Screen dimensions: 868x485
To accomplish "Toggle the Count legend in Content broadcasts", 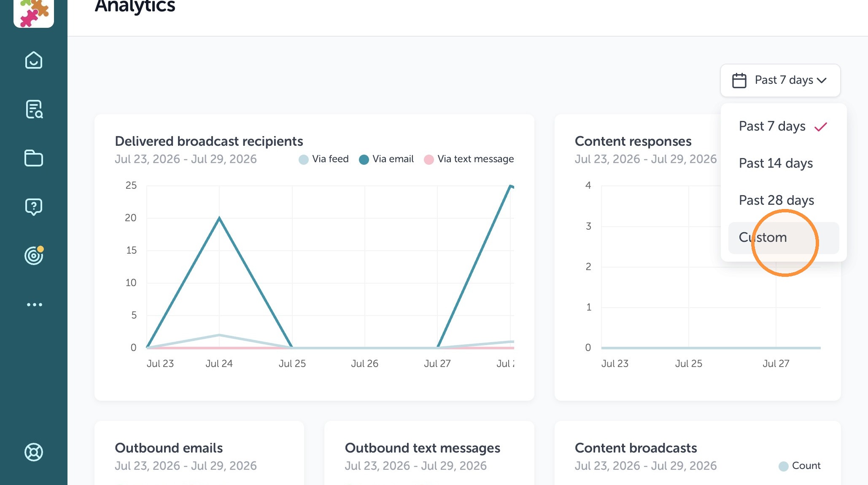I will click(799, 466).
